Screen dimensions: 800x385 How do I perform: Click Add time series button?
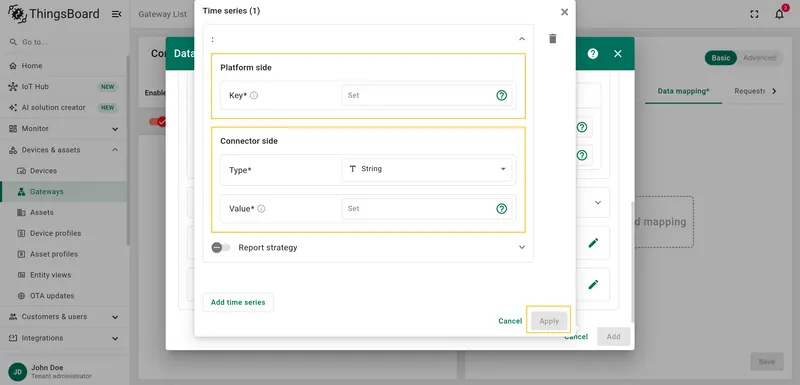(238, 302)
